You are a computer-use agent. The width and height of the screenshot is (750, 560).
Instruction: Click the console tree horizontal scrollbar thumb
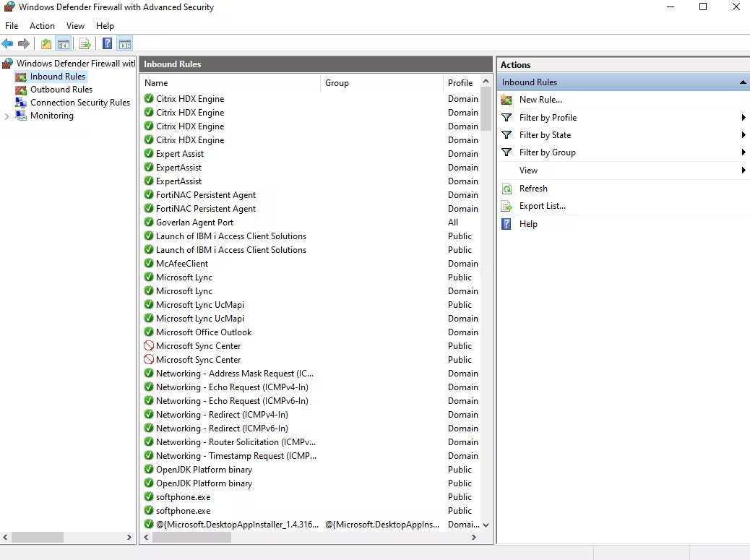38,538
